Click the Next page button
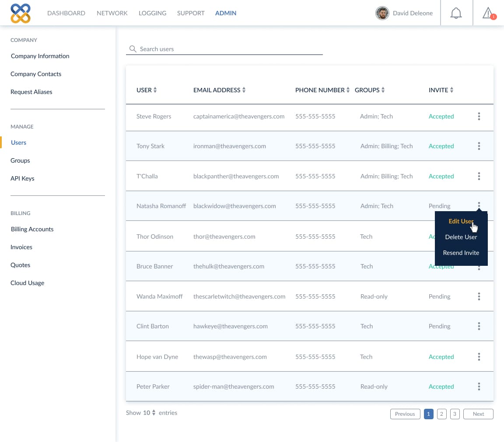 pos(478,414)
